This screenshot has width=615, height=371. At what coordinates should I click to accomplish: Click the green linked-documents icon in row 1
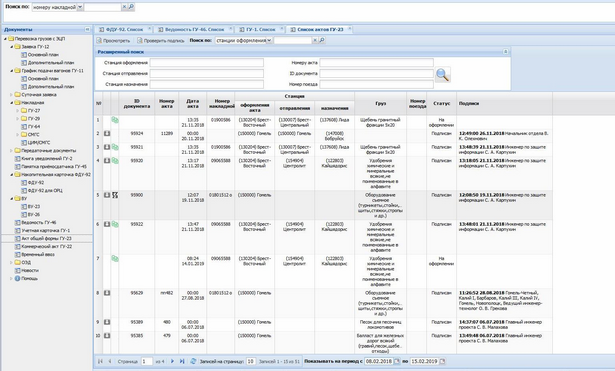115,120
